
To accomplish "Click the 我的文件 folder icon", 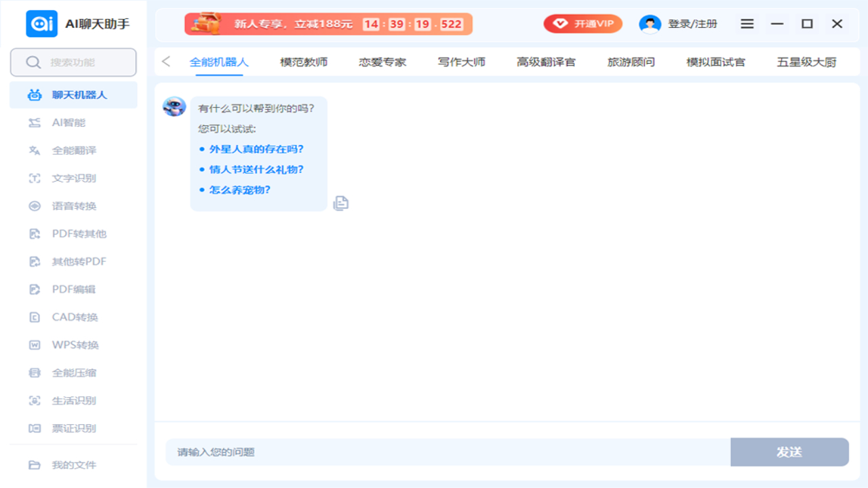I will 35,465.
